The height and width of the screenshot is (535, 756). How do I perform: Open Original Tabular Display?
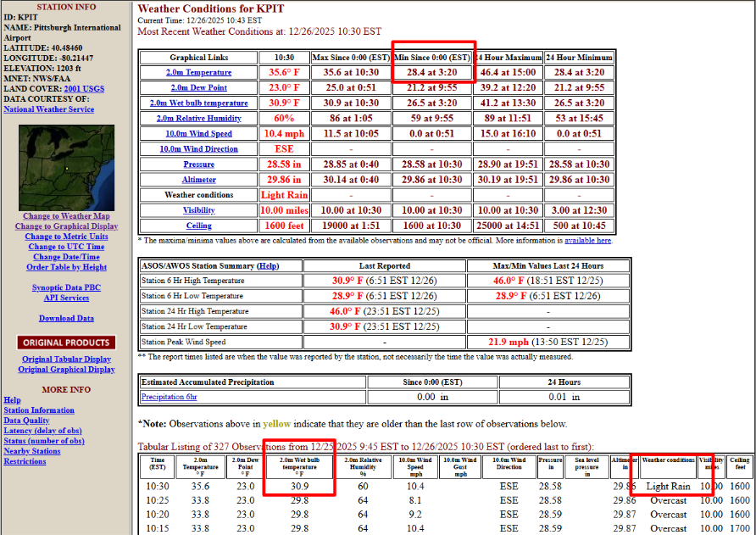click(67, 359)
